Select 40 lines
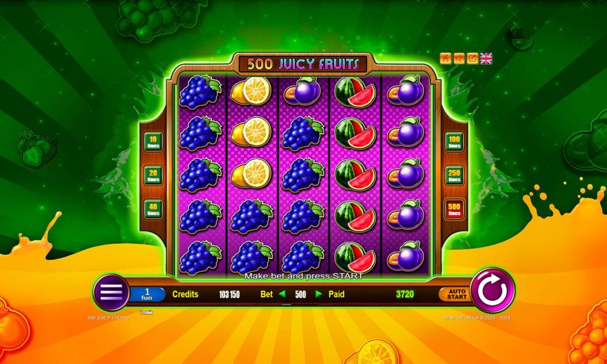This screenshot has width=607, height=364. [154, 209]
